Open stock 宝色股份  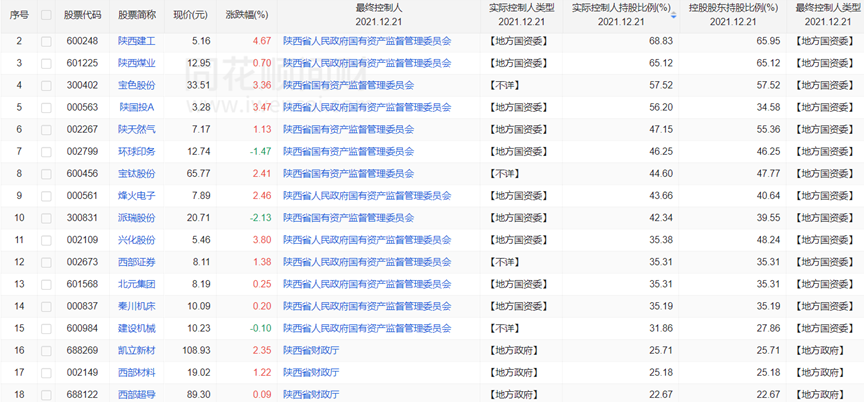137,85
